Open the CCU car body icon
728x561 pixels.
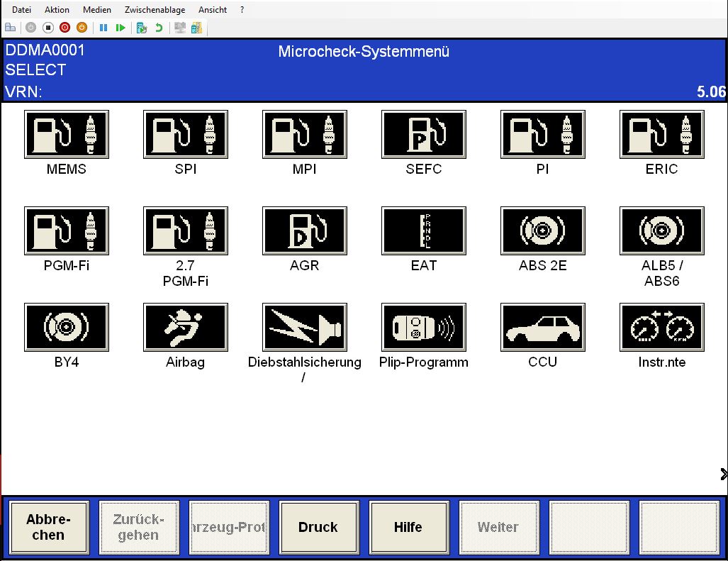[542, 327]
